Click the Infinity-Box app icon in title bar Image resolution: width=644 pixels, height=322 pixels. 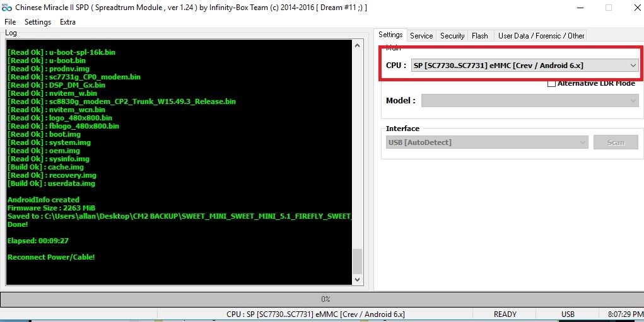7,7
